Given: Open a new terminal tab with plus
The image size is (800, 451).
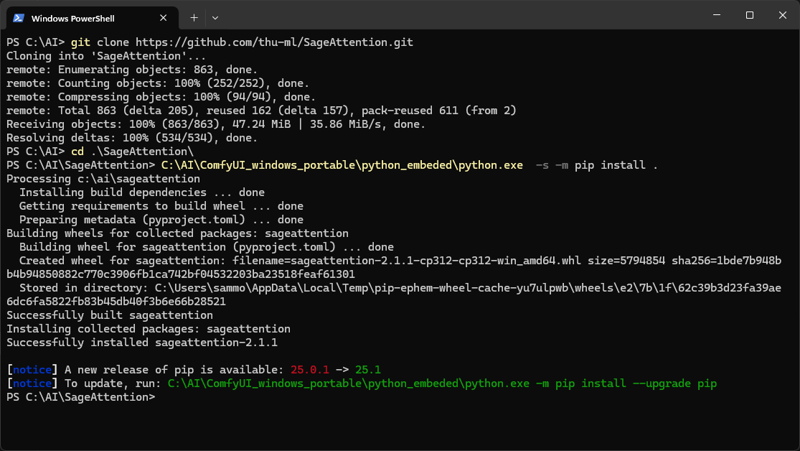Looking at the screenshot, I should click(194, 18).
